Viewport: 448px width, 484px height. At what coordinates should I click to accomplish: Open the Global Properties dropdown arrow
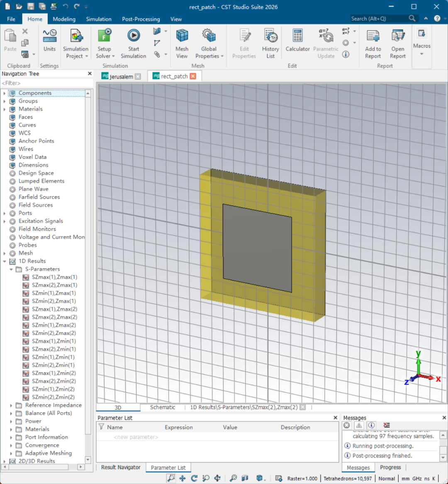[x=222, y=56]
